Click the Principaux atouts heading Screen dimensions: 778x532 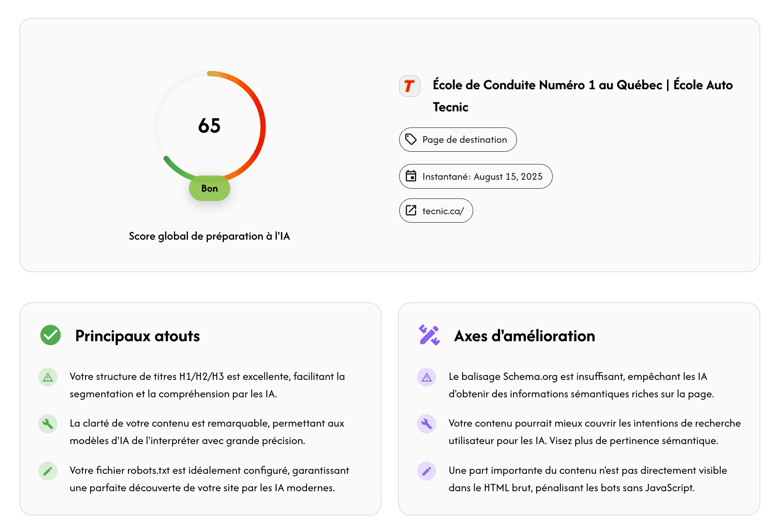tap(137, 336)
